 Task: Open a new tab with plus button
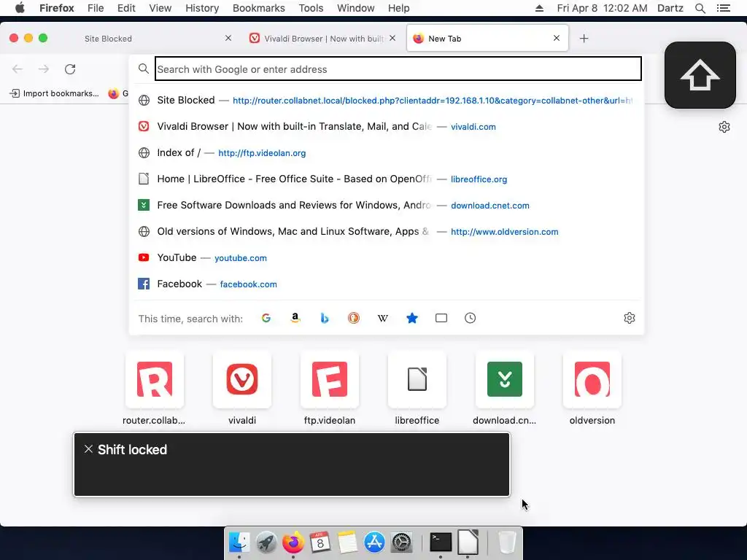[584, 39]
